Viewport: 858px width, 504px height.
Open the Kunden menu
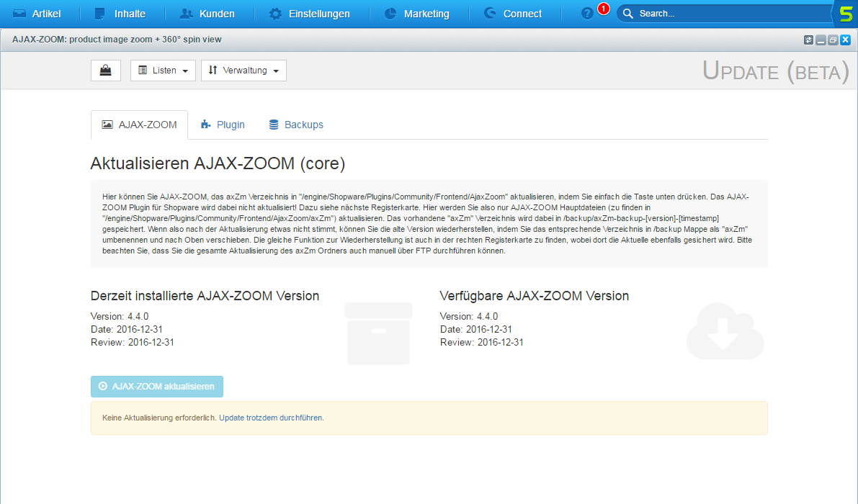point(207,14)
